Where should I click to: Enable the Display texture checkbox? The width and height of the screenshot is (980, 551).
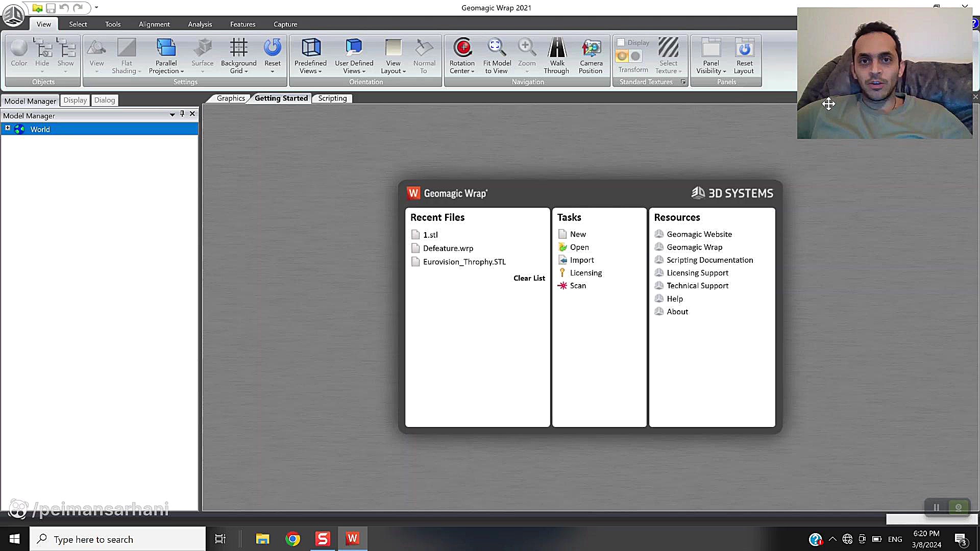(621, 42)
